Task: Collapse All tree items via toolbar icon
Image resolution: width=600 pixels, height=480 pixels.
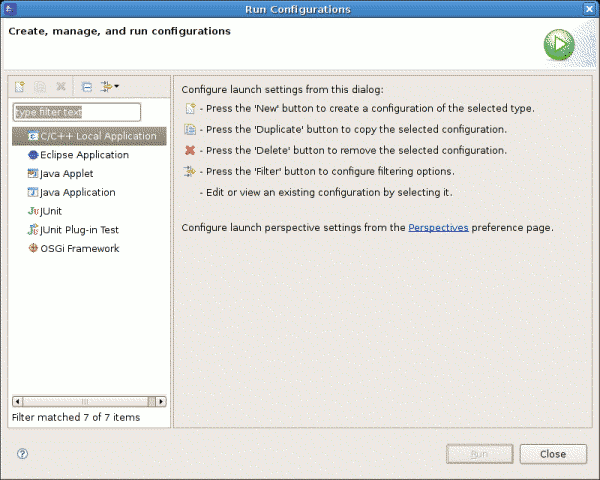Action: [x=86, y=87]
